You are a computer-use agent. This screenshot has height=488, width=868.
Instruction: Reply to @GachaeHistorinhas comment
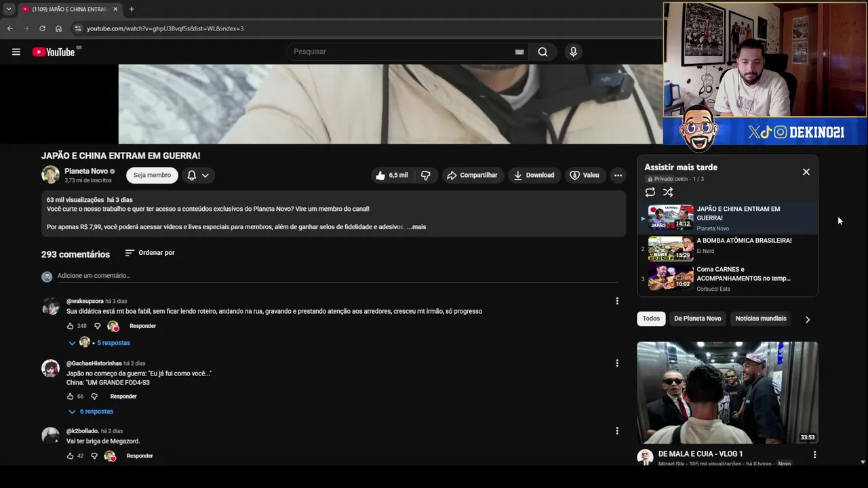pos(123,396)
